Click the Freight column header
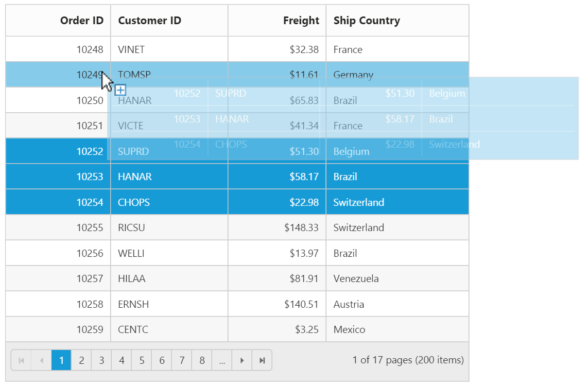588x386 pixels. 301,21
